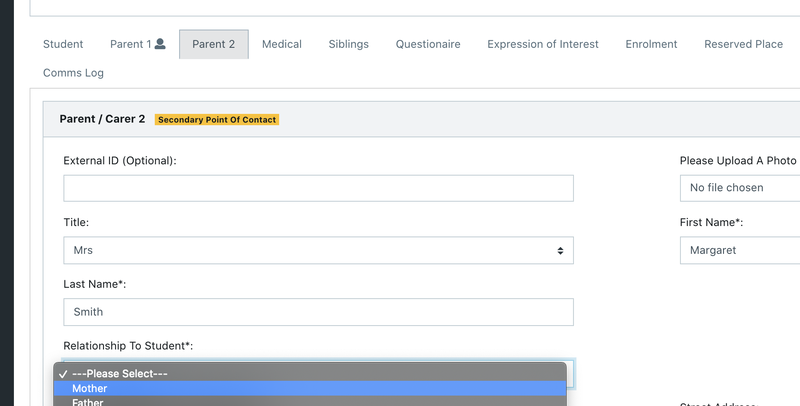Open the Expression of Interest tab

(543, 44)
